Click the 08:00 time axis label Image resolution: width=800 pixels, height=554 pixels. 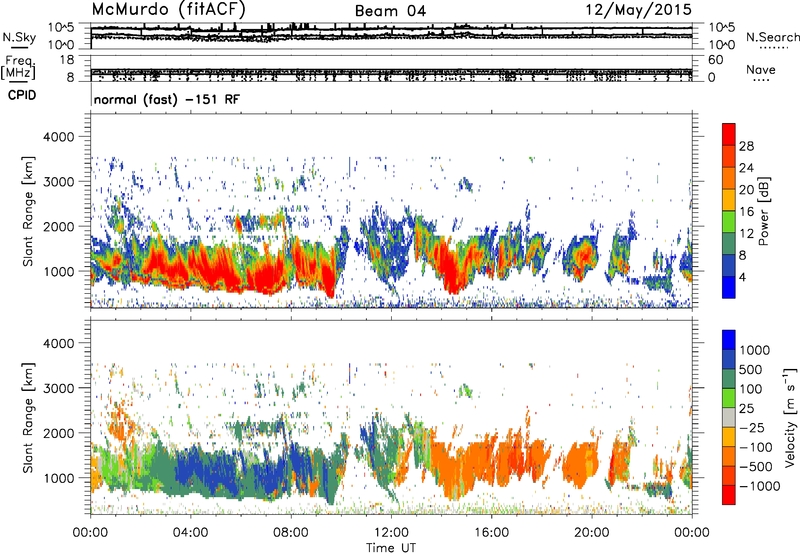291,533
